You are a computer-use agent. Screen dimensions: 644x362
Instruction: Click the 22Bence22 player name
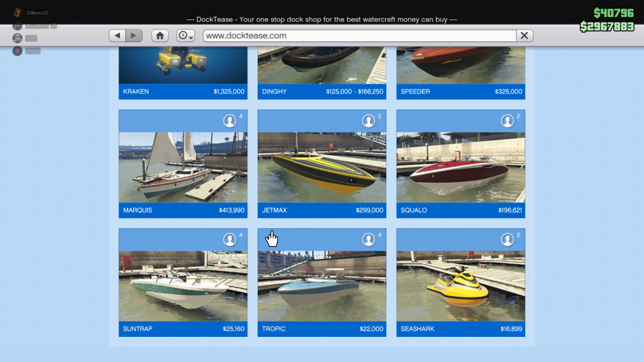tap(37, 13)
